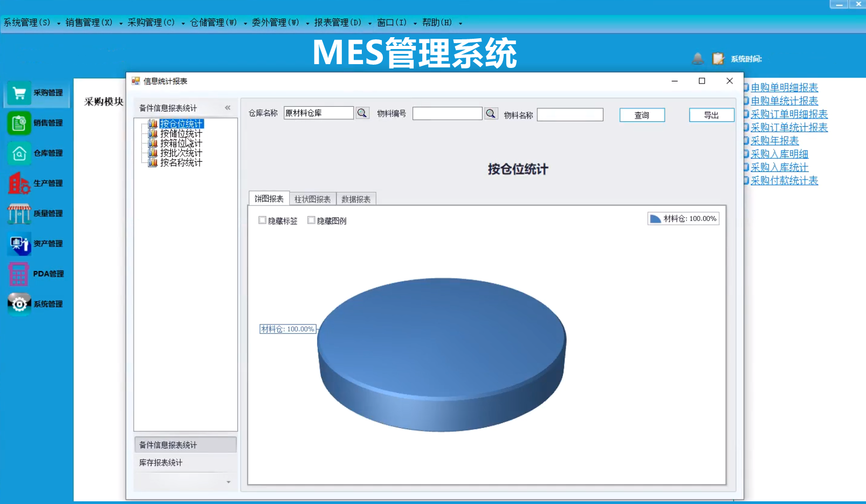
Task: Click the 信息统计报表 window title icon
Action: click(x=136, y=81)
